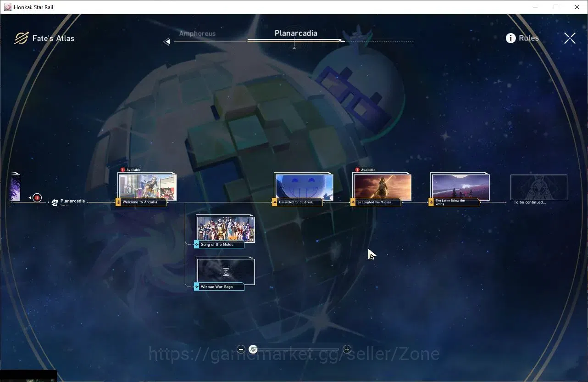Select the yellow icon beside Welcome to Arcadia

(x=118, y=202)
